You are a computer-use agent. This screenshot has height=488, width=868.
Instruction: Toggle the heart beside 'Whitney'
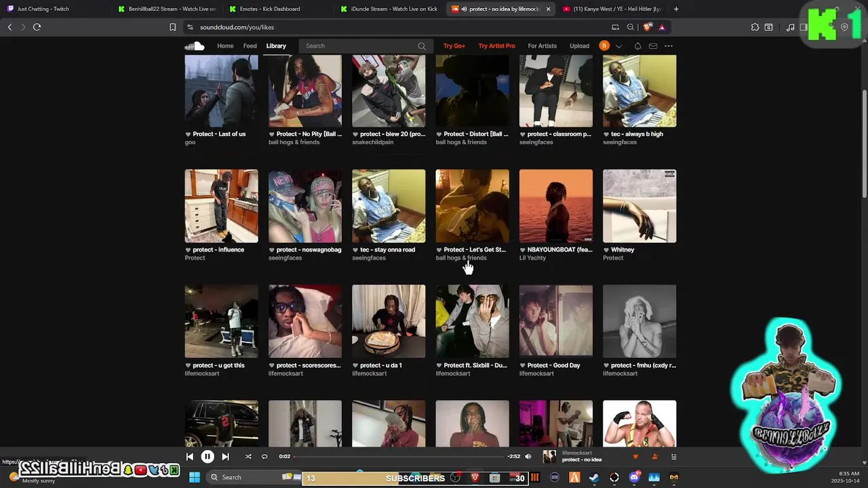[x=606, y=250]
